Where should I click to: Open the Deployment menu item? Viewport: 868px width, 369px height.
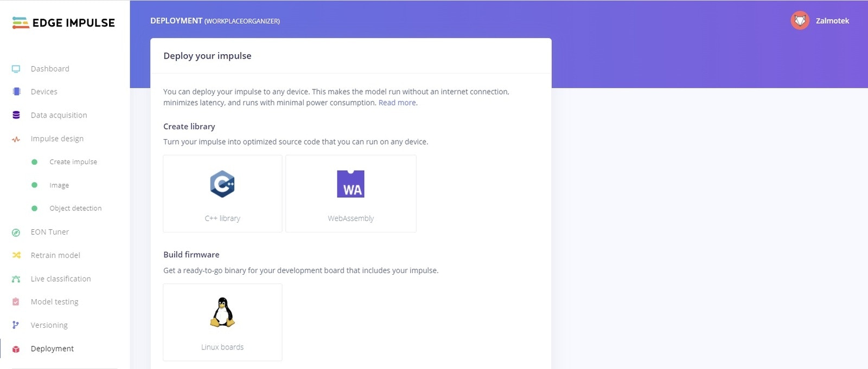pyautogui.click(x=52, y=348)
